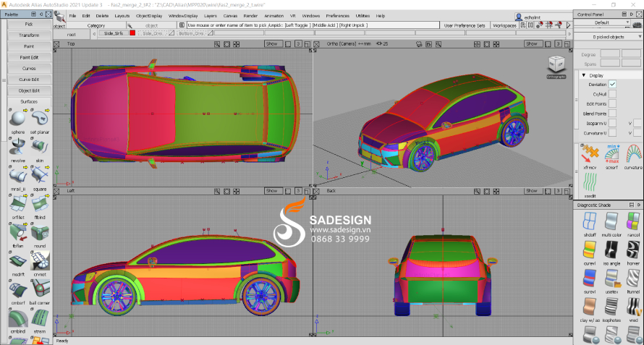
Task: Pick the round tool
Action: coord(40,232)
